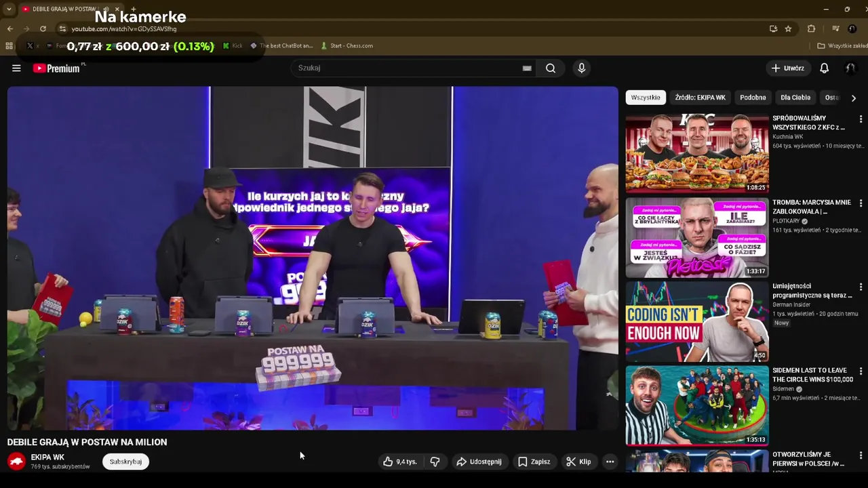
Task: Open EKIPA WK channel avatar
Action: (17, 462)
